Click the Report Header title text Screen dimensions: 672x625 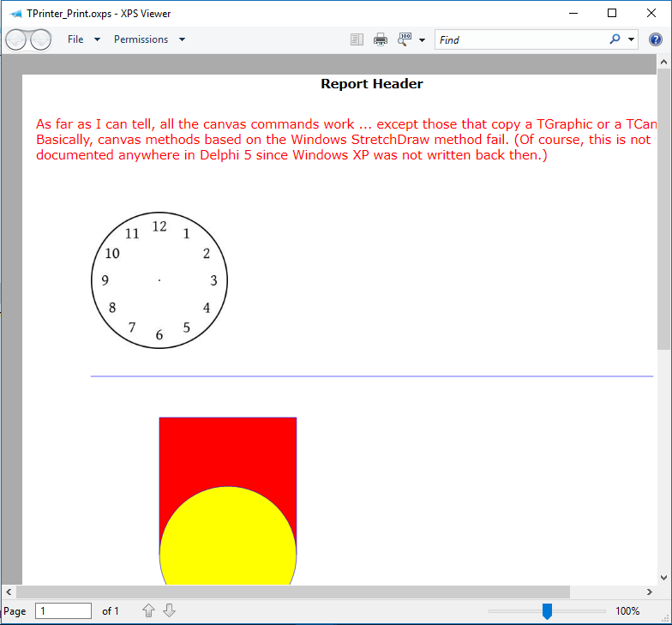[372, 84]
